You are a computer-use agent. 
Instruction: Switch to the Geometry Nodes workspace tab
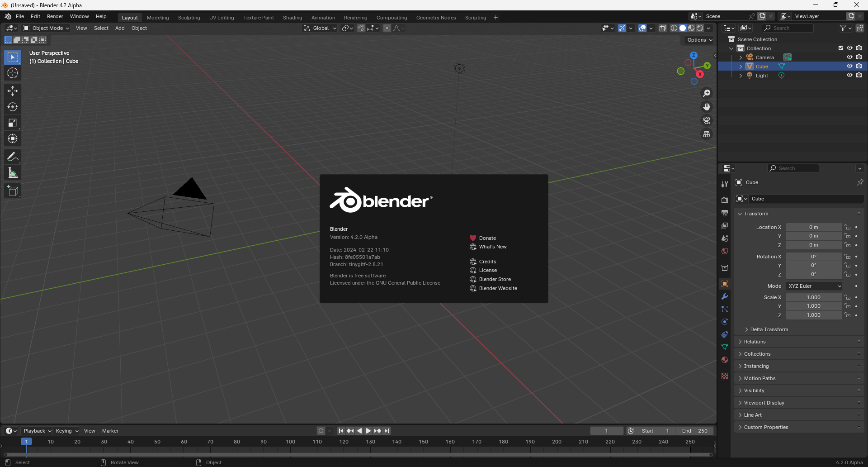pos(436,18)
